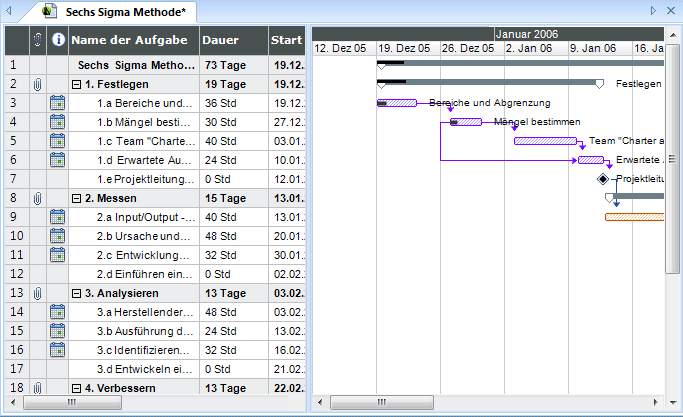Collapse the 4. Verbessern group
The width and height of the screenshot is (683, 417).
tap(76, 388)
